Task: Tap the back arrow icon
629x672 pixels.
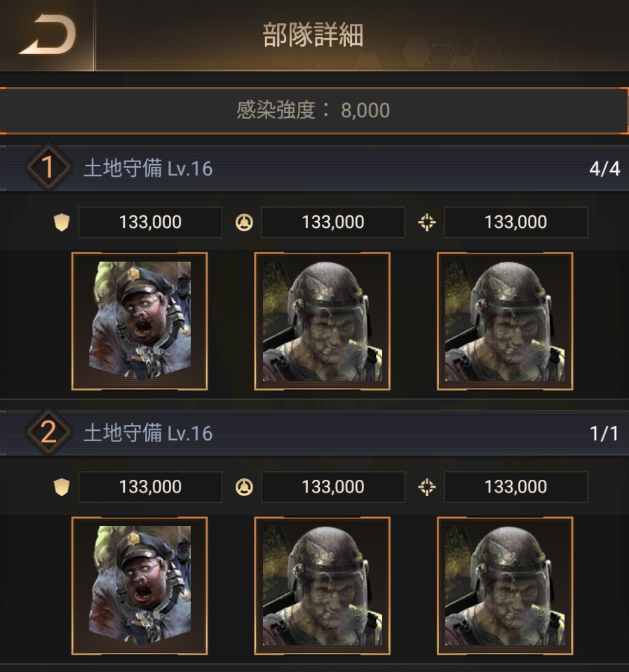Action: [x=47, y=34]
